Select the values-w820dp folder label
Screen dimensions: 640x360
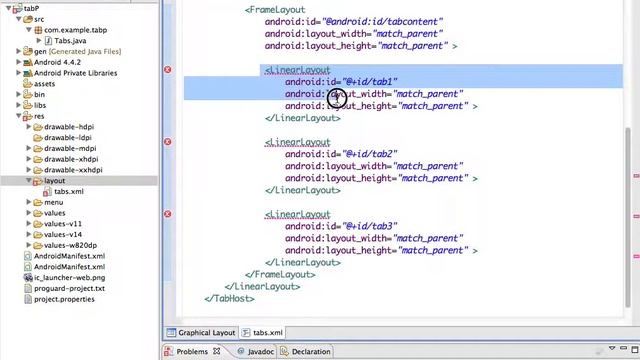[x=70, y=245]
